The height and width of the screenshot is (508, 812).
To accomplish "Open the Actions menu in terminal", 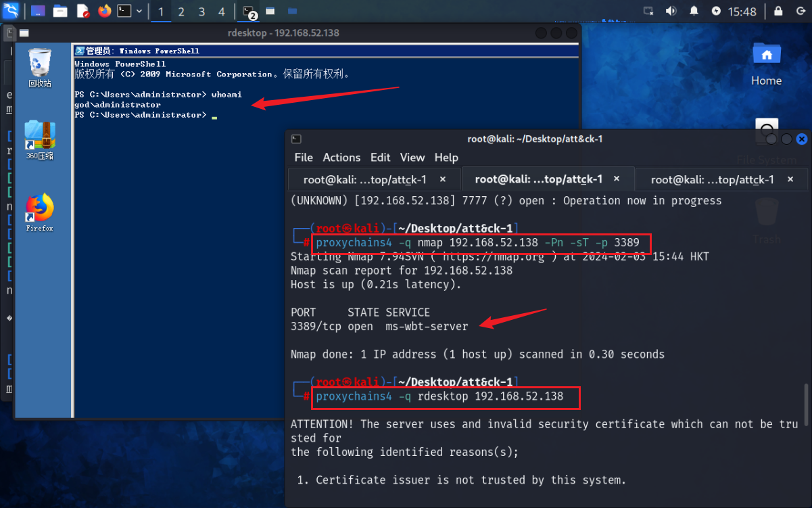I will [341, 157].
